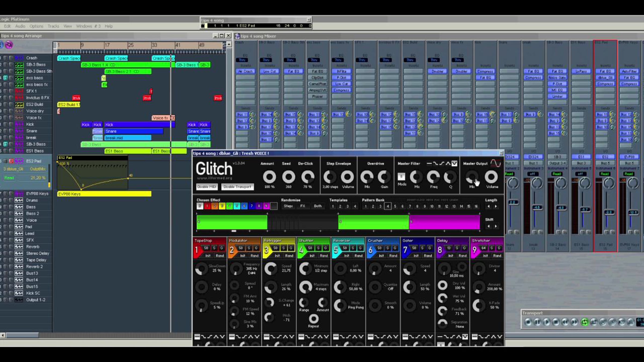Click the Record button in Transport
The width and height of the screenshot is (644, 362).
528,322
